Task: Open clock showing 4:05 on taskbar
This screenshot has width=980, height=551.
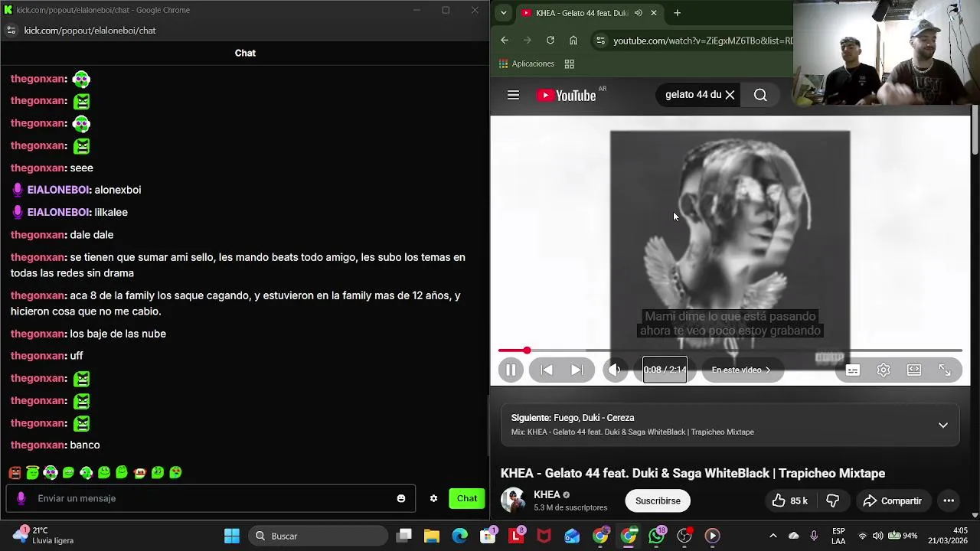Action: pos(948,536)
